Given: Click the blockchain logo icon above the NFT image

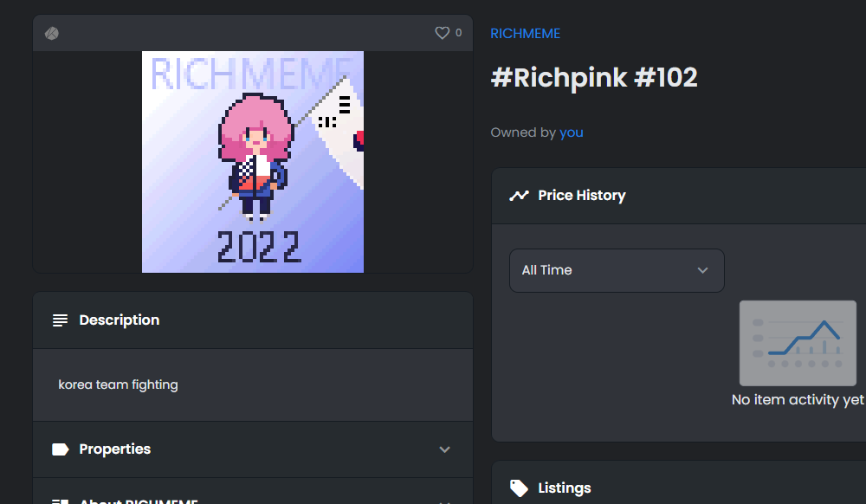Looking at the screenshot, I should click(x=52, y=33).
